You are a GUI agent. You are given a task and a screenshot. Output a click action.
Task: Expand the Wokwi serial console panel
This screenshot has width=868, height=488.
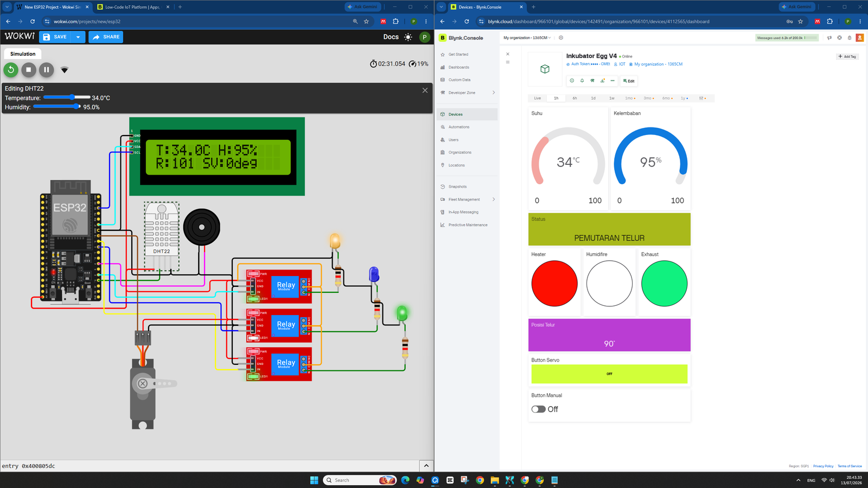(x=426, y=466)
